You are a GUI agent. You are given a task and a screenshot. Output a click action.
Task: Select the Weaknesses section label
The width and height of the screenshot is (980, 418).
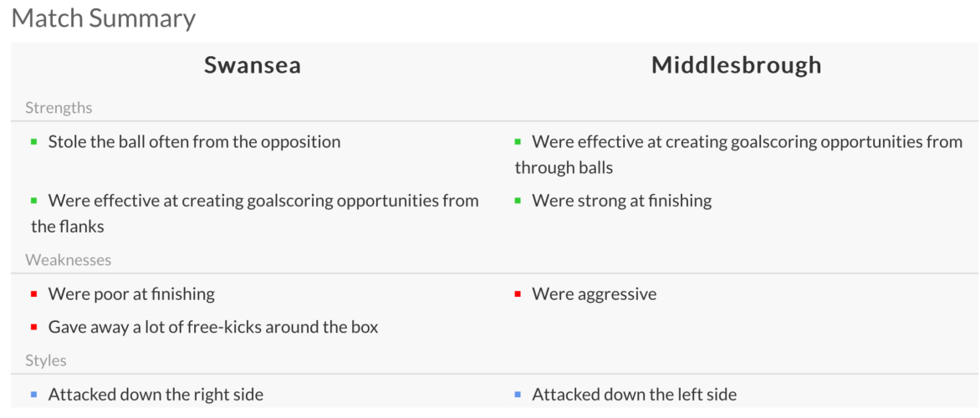(x=68, y=260)
